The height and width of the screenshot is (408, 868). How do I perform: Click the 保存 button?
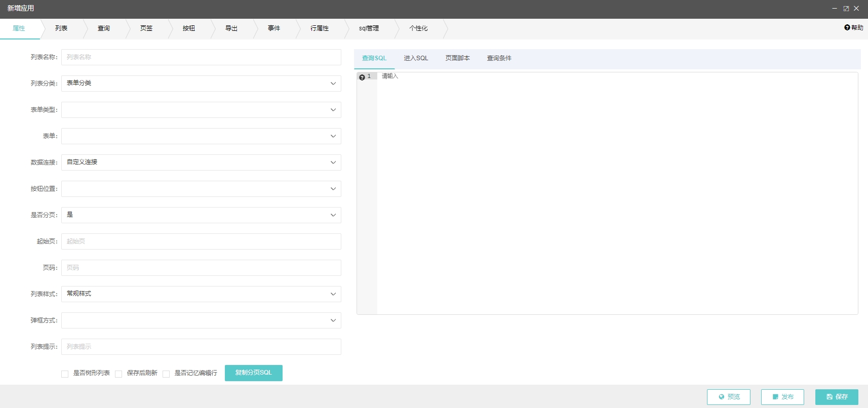(837, 397)
